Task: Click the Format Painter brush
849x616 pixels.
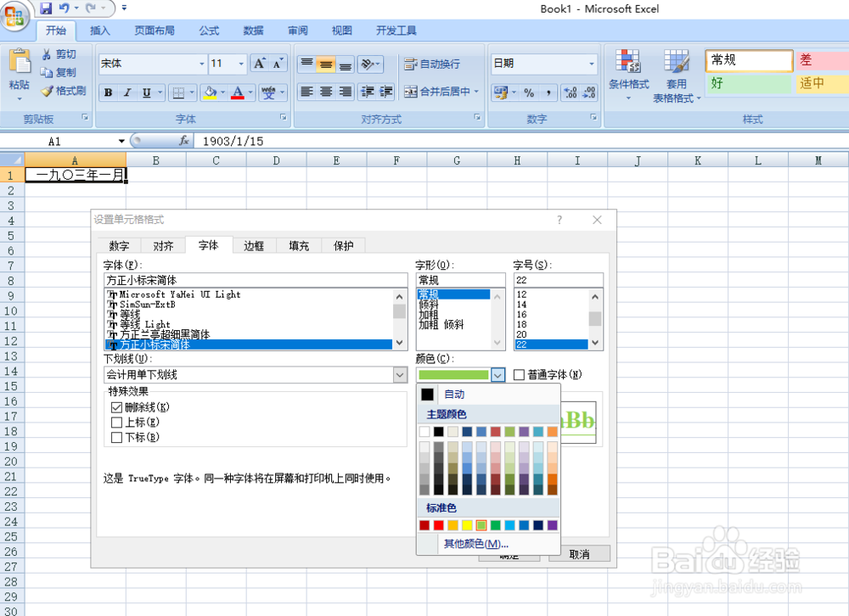Action: pos(48,91)
